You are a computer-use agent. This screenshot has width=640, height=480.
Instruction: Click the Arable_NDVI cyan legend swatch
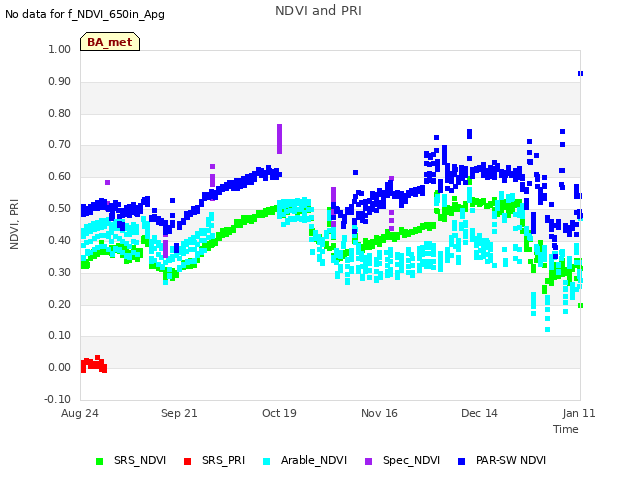267,461
